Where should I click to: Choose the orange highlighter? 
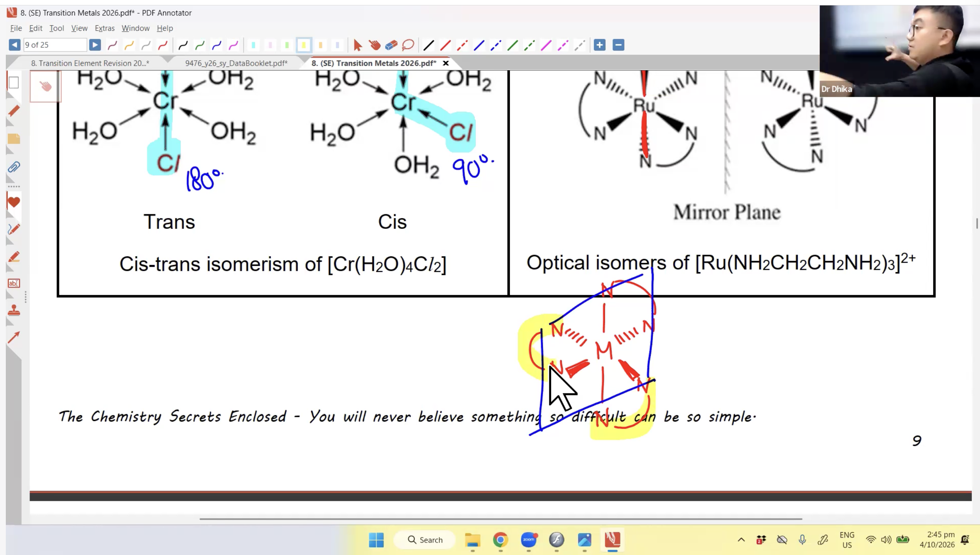(321, 45)
